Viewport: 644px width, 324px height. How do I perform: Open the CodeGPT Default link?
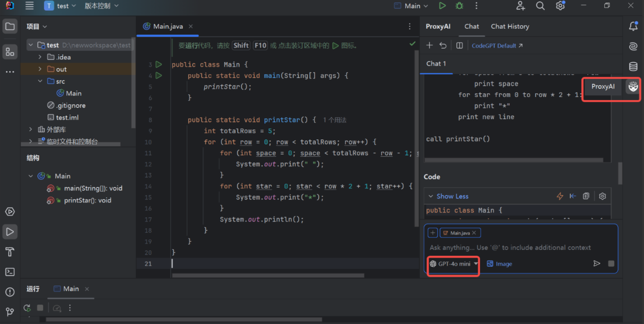click(x=497, y=46)
